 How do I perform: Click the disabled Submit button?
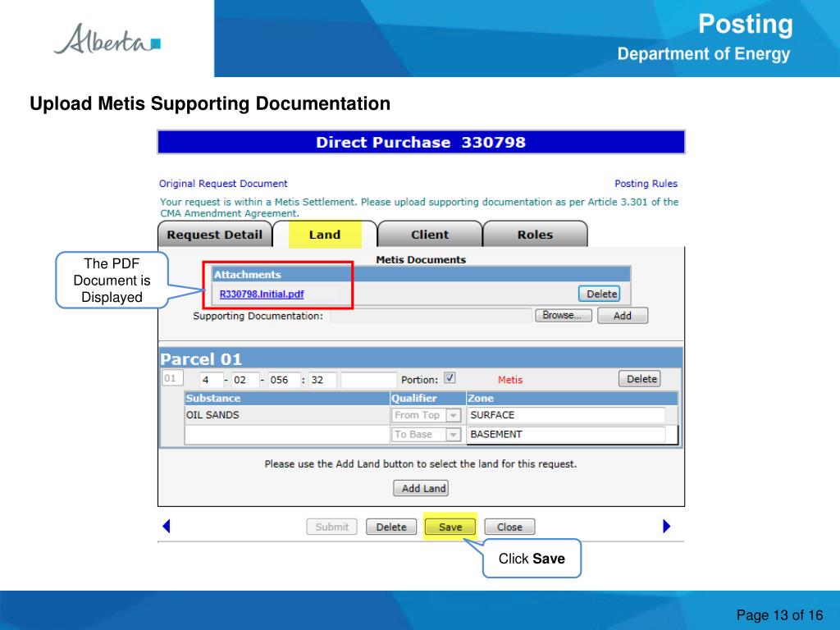click(332, 527)
